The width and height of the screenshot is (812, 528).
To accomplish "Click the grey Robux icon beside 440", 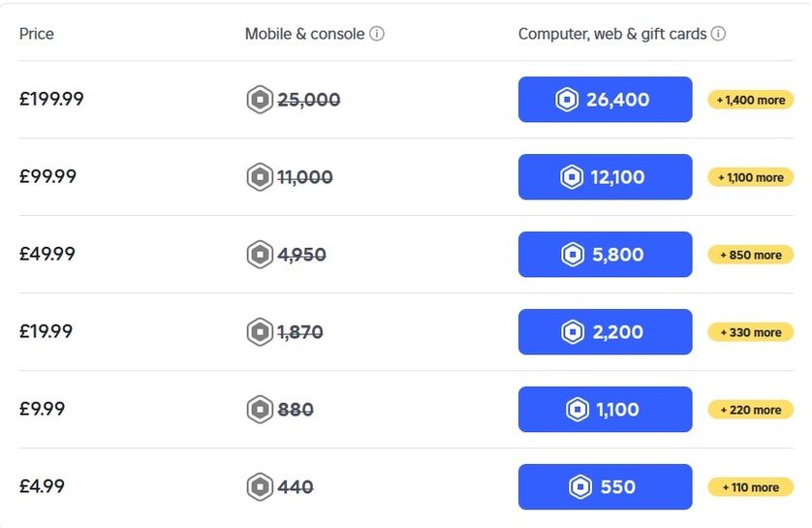I will [x=260, y=486].
